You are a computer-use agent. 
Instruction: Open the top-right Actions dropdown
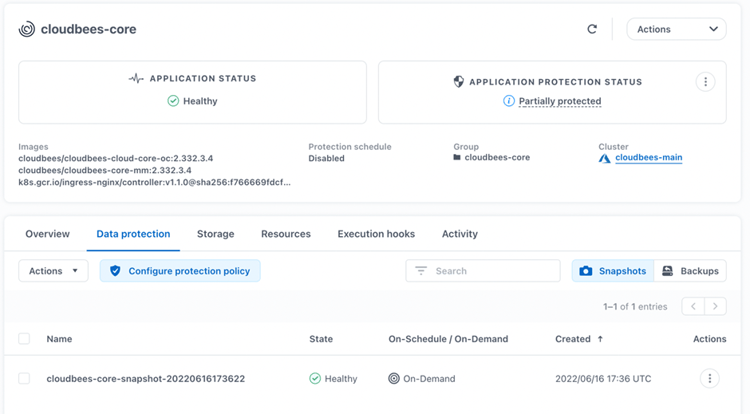coord(676,29)
